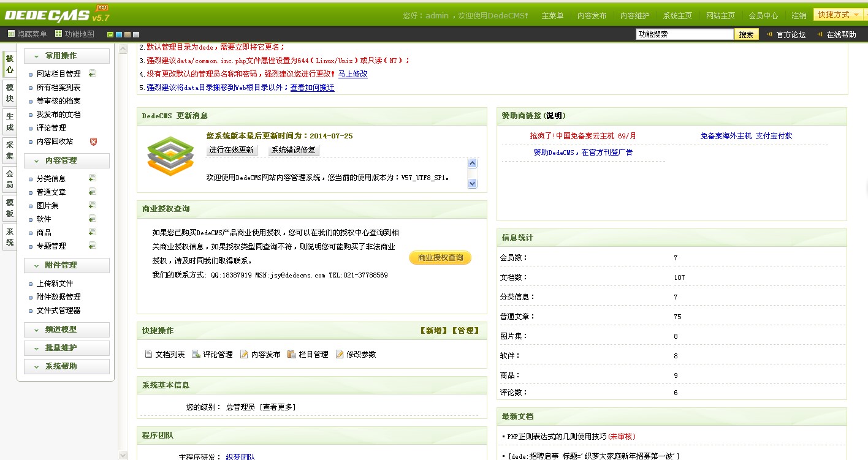Click the add icon beside 网站栏目管理
Image resolution: width=868 pixels, height=460 pixels.
93,74
